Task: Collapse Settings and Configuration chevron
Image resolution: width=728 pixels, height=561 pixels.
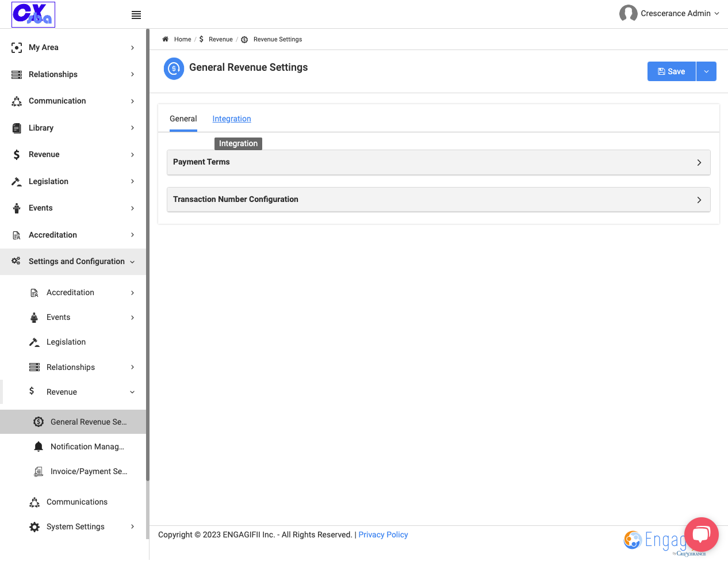Action: click(x=132, y=262)
